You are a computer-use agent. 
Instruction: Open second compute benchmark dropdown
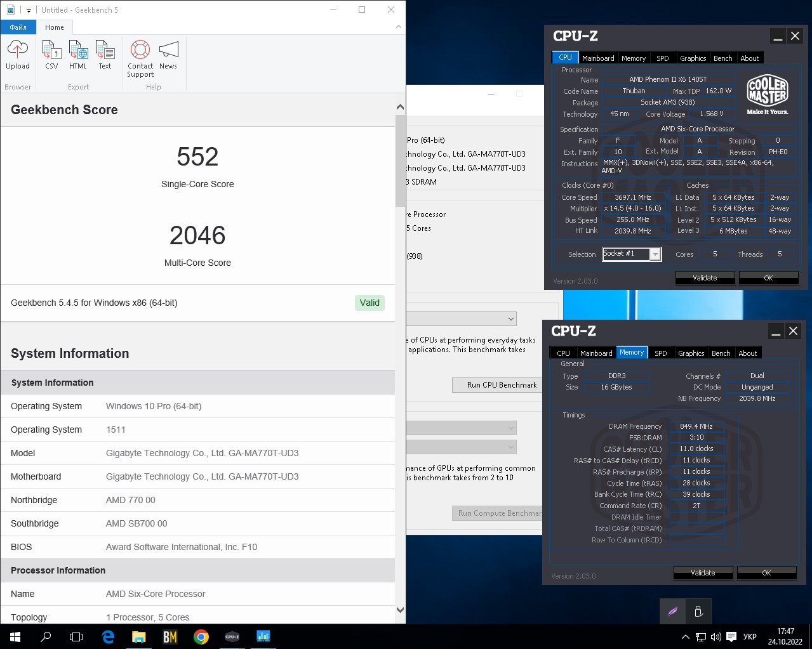(x=462, y=447)
